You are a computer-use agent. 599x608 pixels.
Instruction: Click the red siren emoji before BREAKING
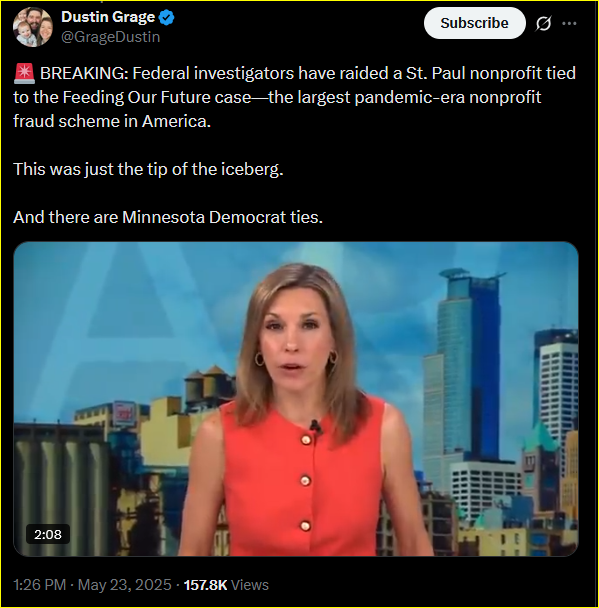(x=24, y=73)
